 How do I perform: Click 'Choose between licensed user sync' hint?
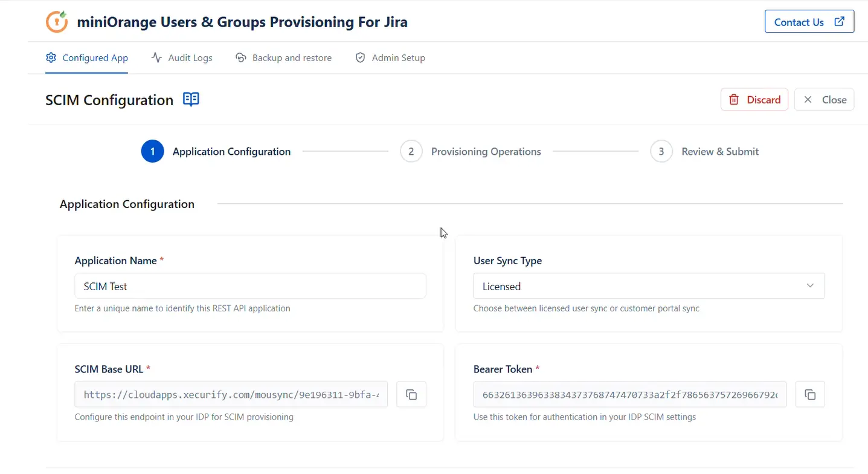point(587,308)
